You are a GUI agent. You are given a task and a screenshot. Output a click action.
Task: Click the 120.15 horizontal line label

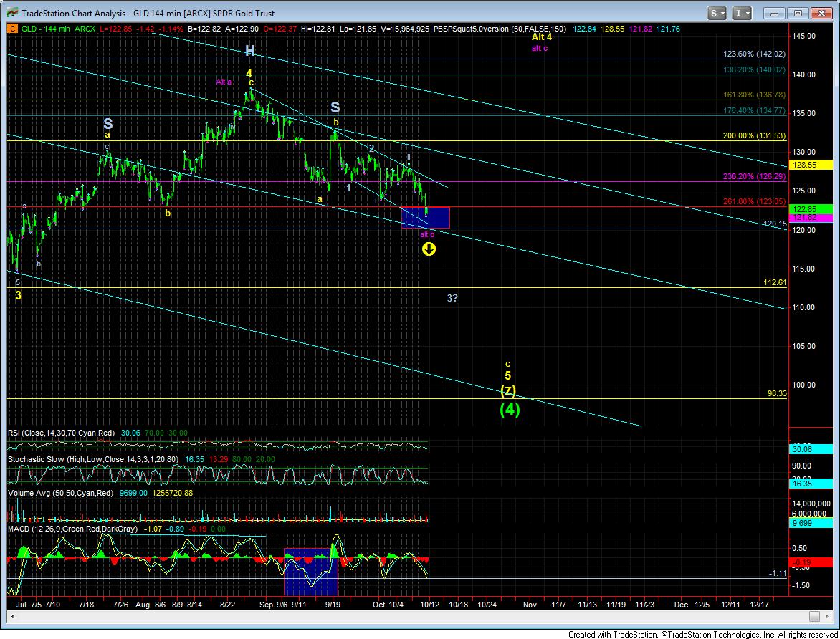(x=775, y=224)
